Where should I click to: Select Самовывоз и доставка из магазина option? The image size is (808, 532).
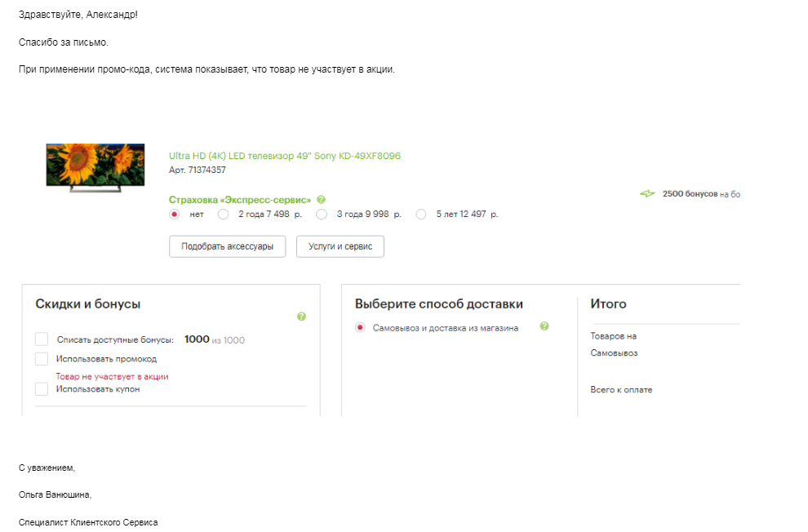pos(360,328)
